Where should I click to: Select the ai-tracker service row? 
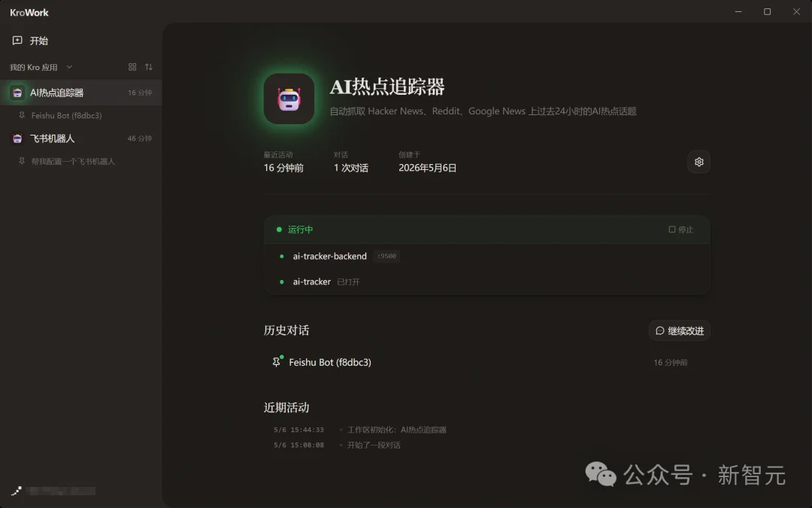click(486, 281)
